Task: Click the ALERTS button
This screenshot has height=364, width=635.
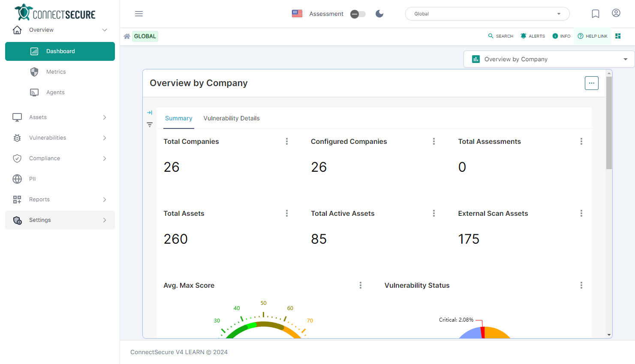Action: (533, 36)
